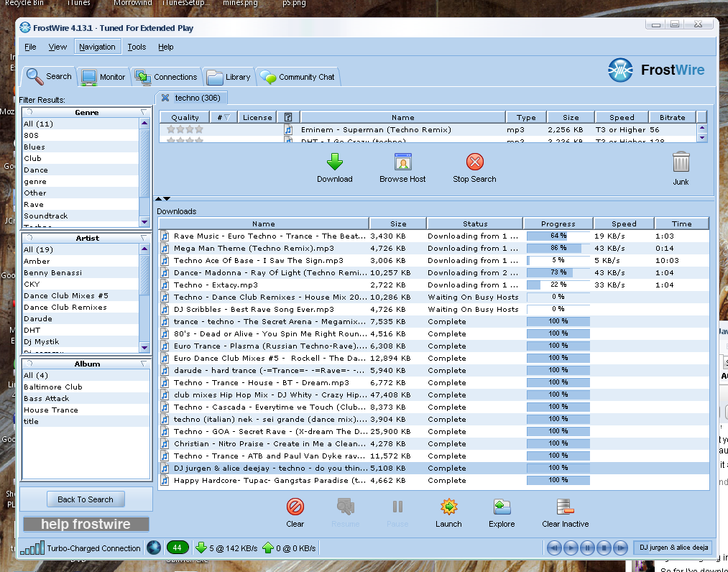The image size is (728, 572).
Task: Click the green upload speed arrow in status bar
Action: pyautogui.click(x=268, y=548)
